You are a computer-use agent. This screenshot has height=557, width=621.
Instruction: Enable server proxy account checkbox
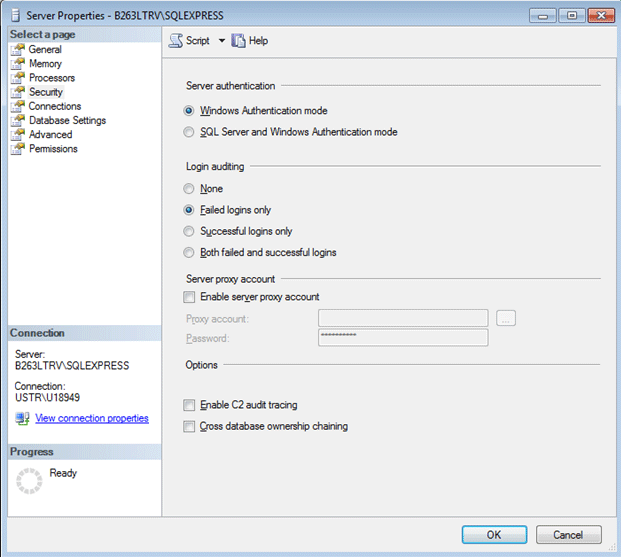coord(190,297)
